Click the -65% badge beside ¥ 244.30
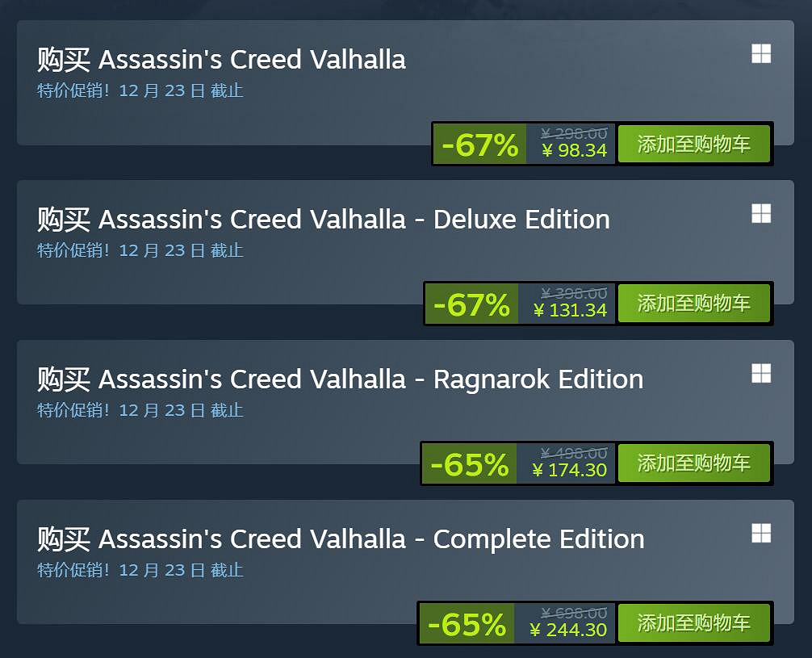The width and height of the screenshot is (812, 658). coord(467,624)
